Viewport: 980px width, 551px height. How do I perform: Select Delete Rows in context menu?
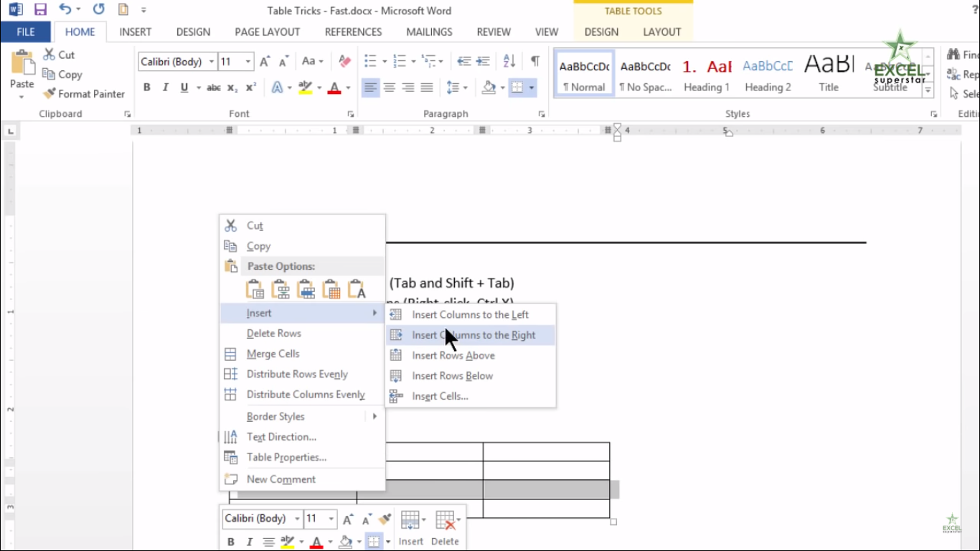(302, 334)
